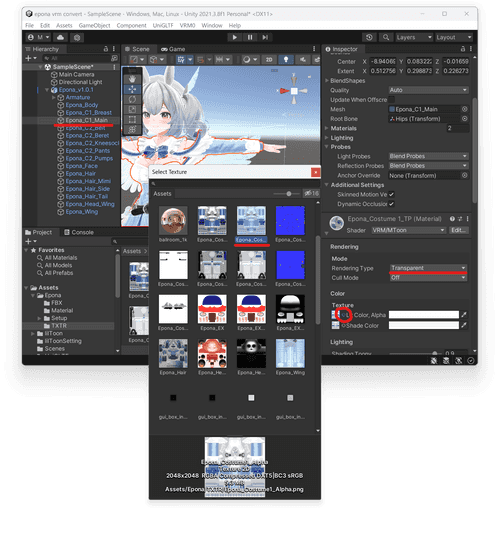Open the Hierarchy panel three-dot menu
500x538 pixels.
click(x=114, y=49)
